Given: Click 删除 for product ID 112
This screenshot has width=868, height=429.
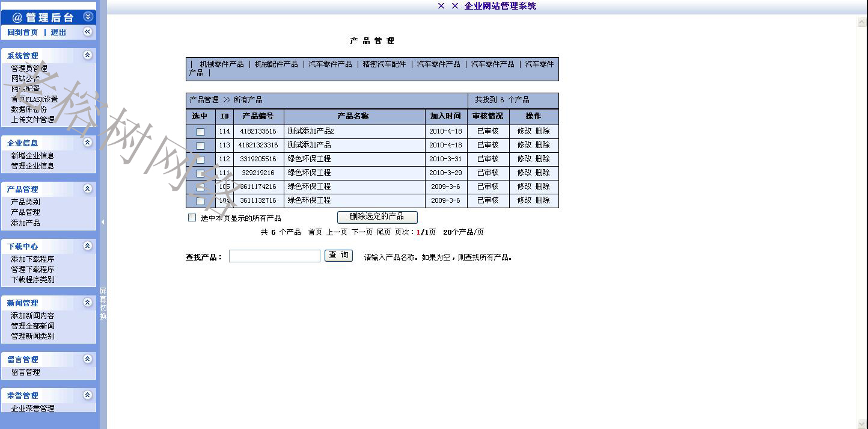Looking at the screenshot, I should 542,159.
